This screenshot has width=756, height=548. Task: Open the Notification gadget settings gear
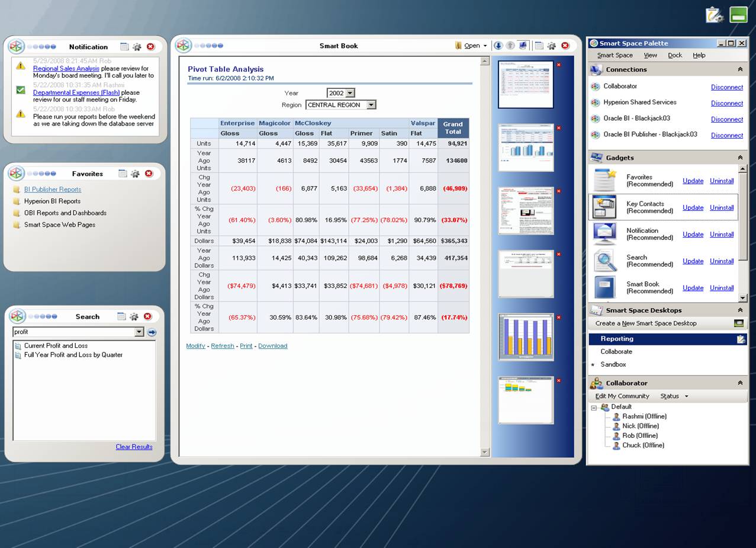pyautogui.click(x=137, y=47)
